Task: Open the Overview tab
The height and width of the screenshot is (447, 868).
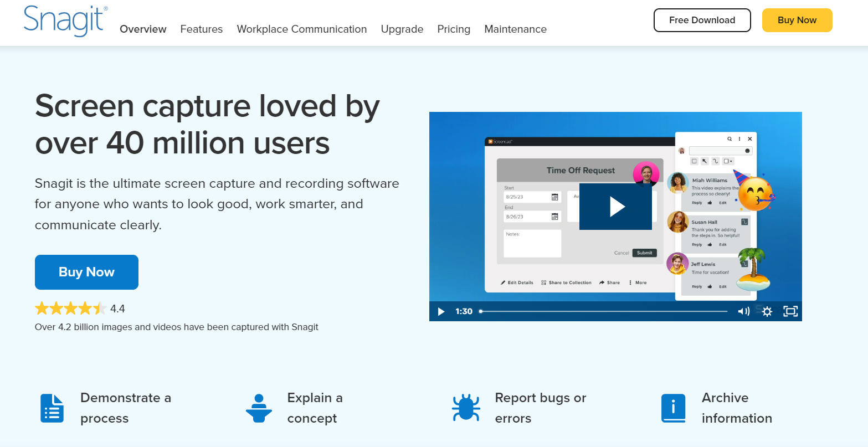Action: 143,29
